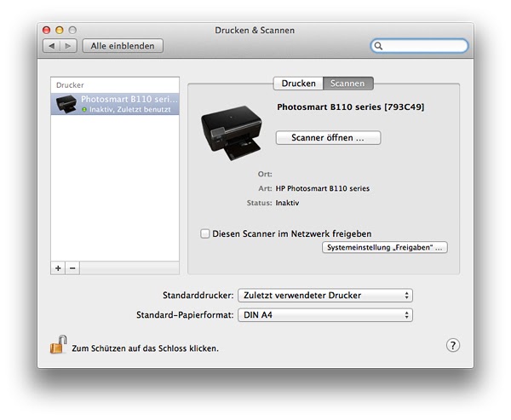
Task: Click the small printer icon in the Drucker list
Action: click(x=66, y=104)
